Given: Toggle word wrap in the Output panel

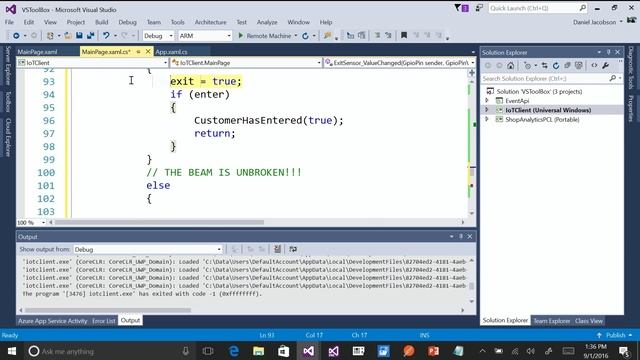Looking at the screenshot, I should [x=293, y=249].
